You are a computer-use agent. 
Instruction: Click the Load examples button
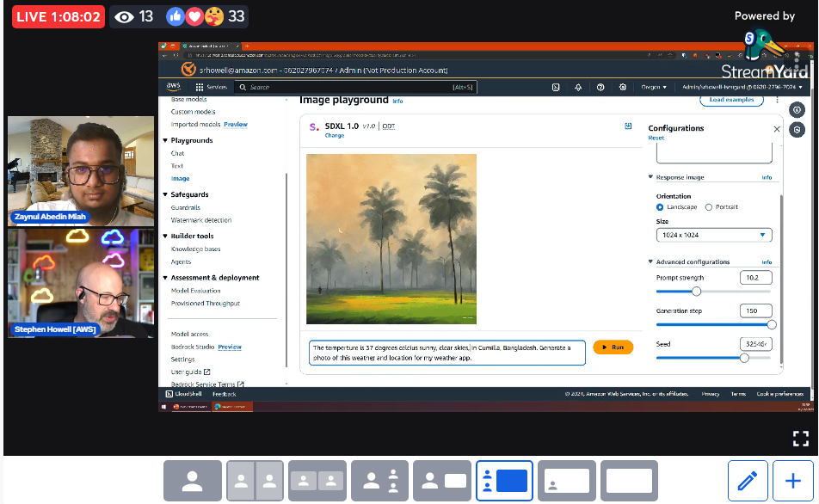731,100
